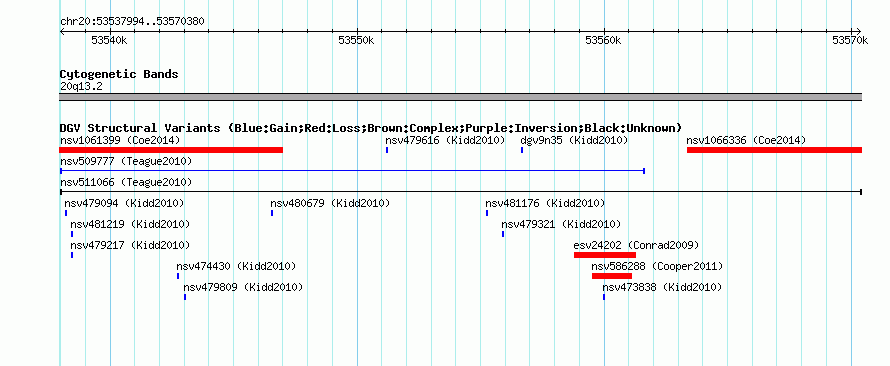This screenshot has width=890, height=366.
Task: Open the nsv586288 (Cooper2011) label
Action: point(657,266)
